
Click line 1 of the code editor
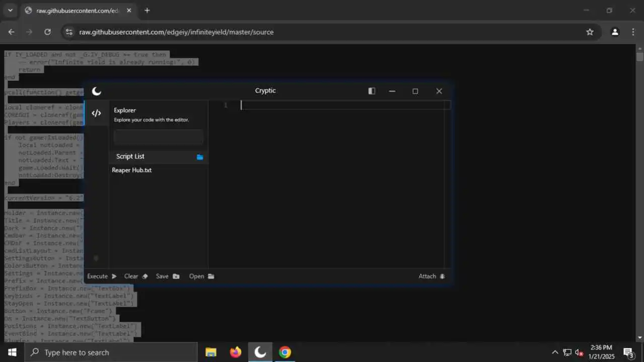coord(345,105)
